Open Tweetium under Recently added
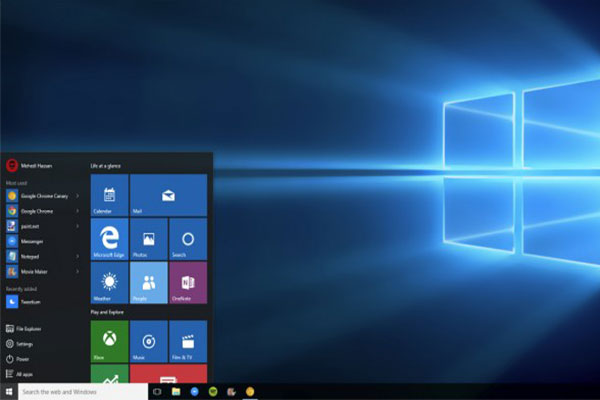Screen dimensions: 600x400 43,302
